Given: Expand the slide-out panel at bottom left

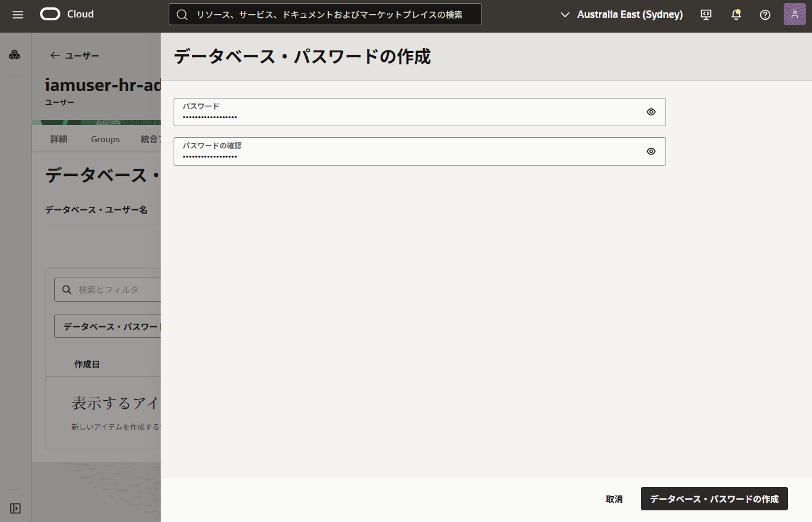Looking at the screenshot, I should (x=15, y=508).
